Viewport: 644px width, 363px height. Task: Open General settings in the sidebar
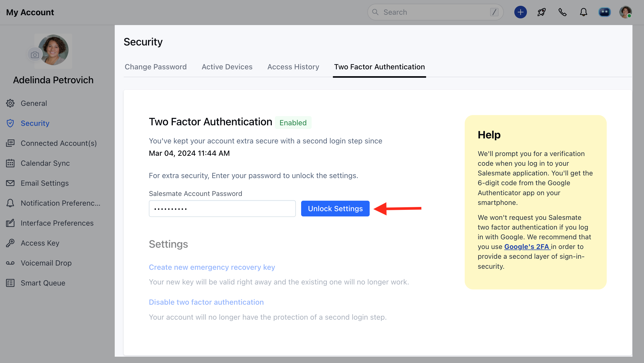[34, 103]
